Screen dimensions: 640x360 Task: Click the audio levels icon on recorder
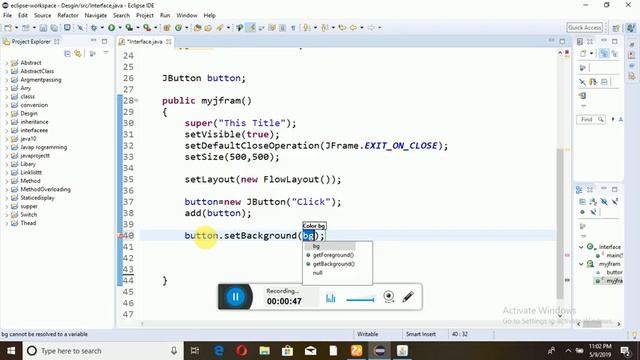[331, 298]
